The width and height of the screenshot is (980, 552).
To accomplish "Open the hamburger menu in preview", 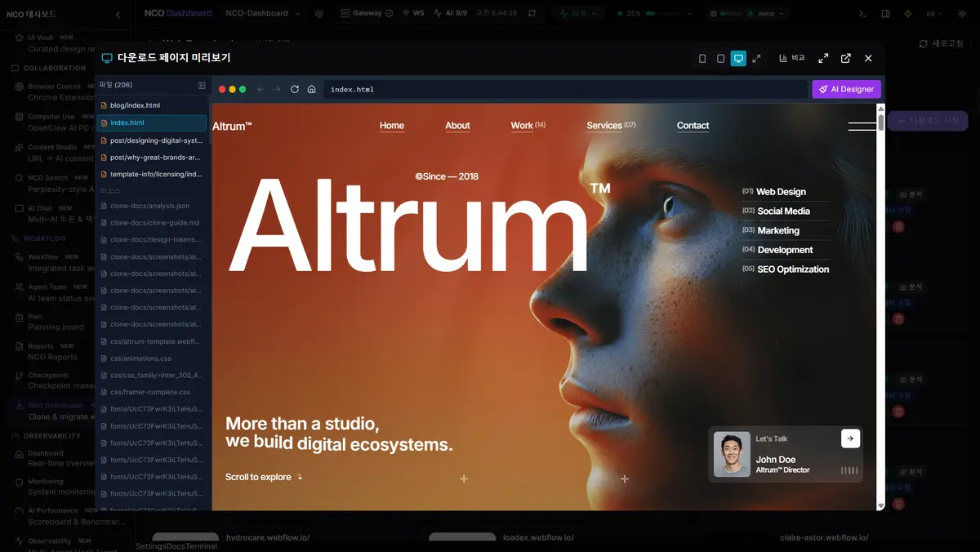I will pyautogui.click(x=862, y=126).
